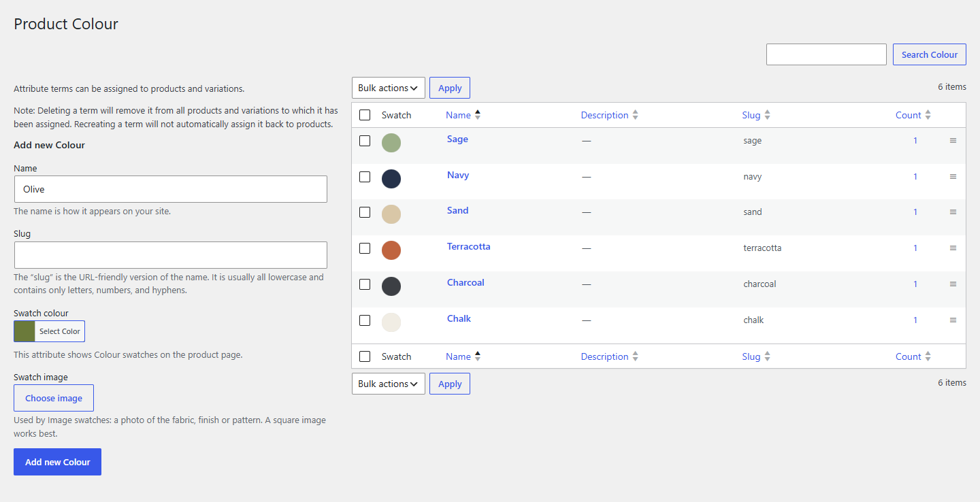Select the Terracotta row checkbox
Viewport: 980px width, 502px height.
365,248
